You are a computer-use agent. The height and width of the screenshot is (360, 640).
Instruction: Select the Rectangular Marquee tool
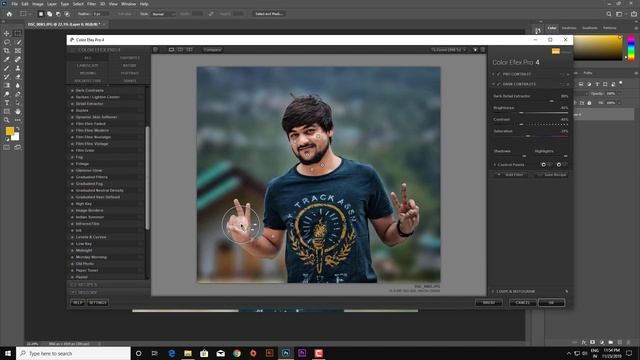tap(18, 33)
